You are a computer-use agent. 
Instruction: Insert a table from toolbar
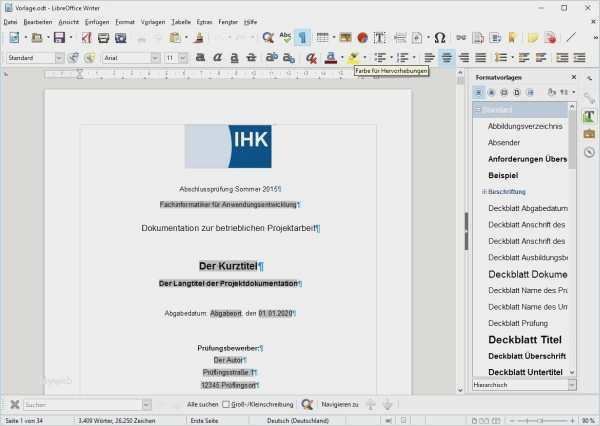(x=322, y=38)
